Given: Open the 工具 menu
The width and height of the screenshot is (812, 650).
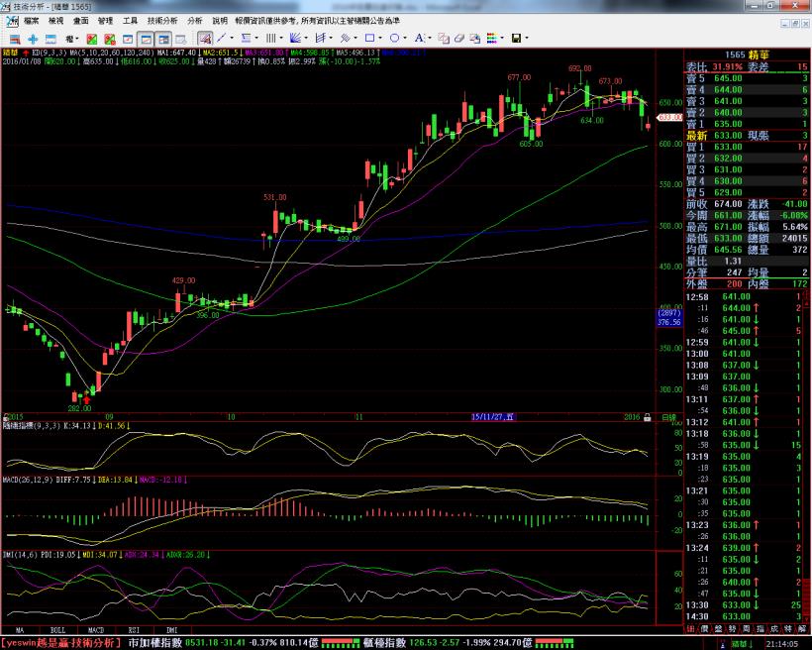Looking at the screenshot, I should pyautogui.click(x=130, y=20).
